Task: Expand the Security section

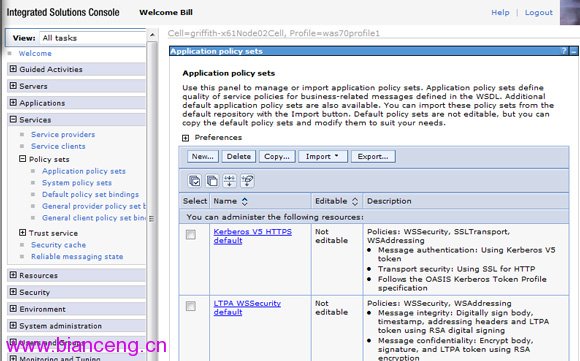Action: point(13,292)
